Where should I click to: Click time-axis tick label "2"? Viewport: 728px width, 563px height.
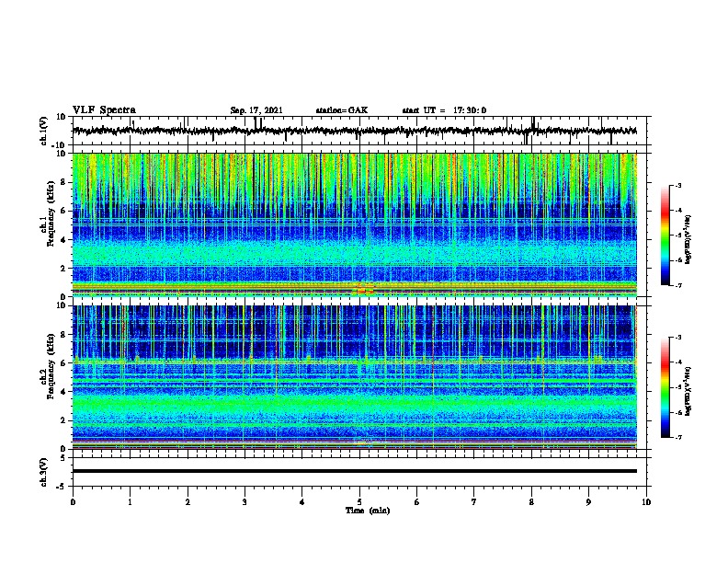pos(188,501)
